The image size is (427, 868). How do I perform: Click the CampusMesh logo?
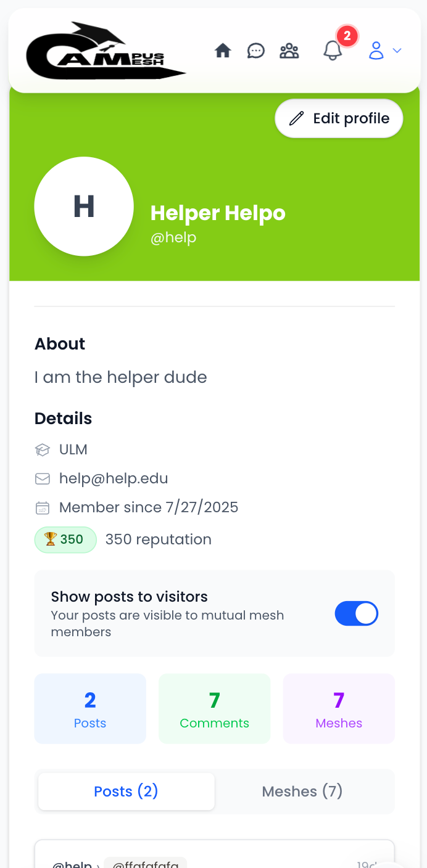pos(106,51)
